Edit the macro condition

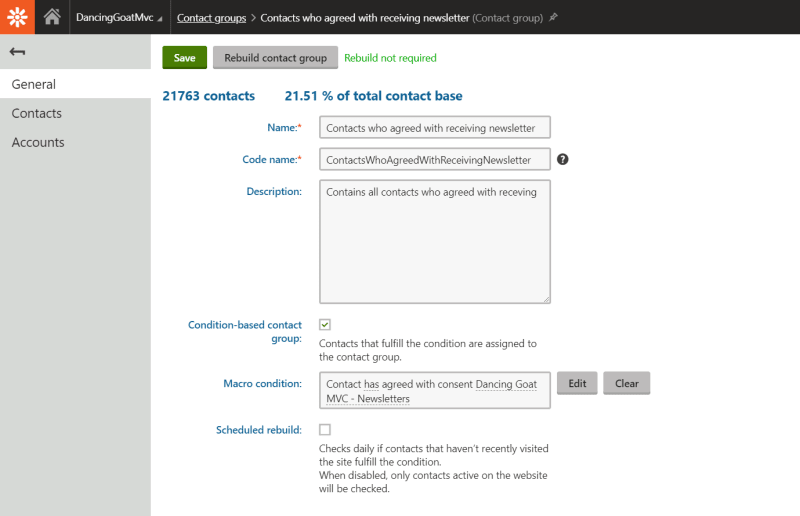[577, 383]
